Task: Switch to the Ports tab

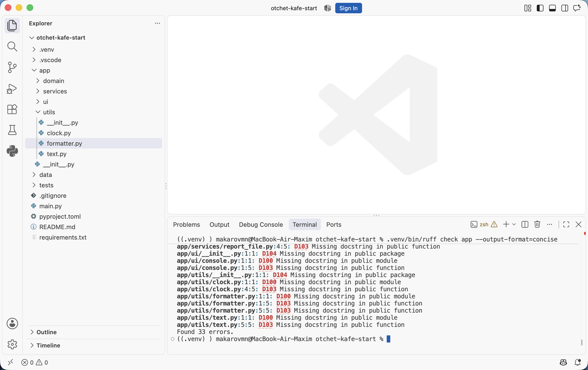Action: (334, 224)
